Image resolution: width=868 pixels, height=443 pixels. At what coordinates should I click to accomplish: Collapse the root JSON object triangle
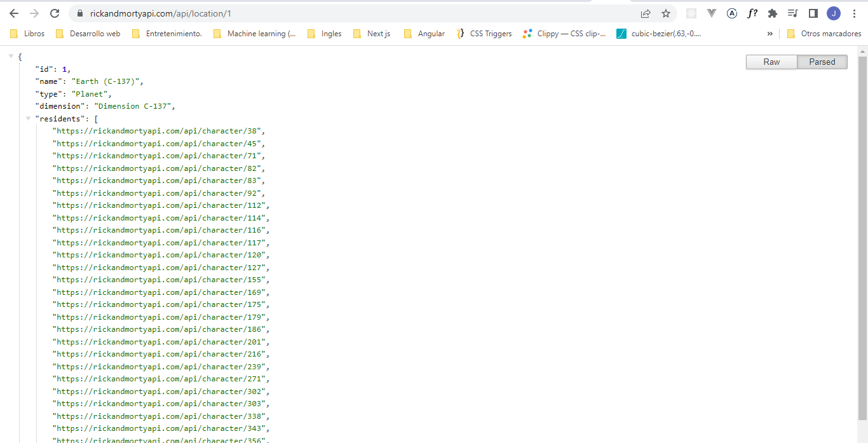(10, 55)
